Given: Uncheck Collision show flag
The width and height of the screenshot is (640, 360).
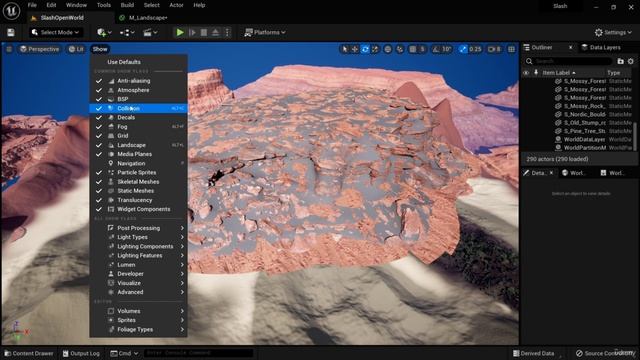Looking at the screenshot, I should point(139,108).
